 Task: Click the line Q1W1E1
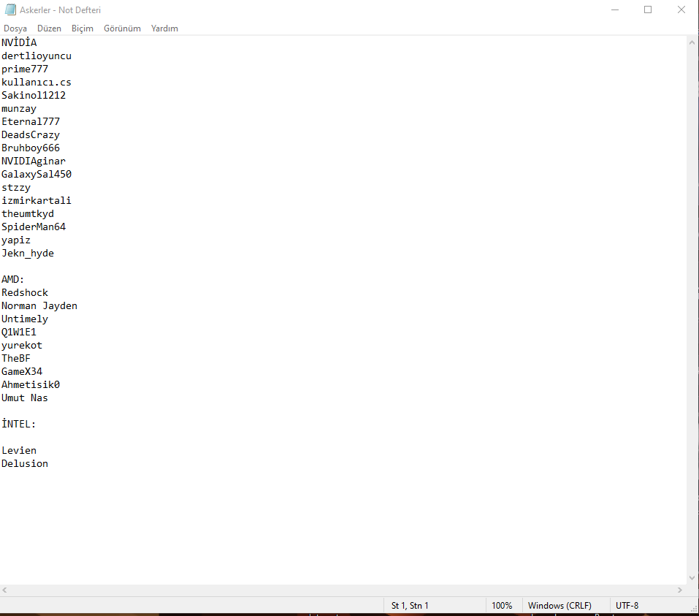(x=19, y=332)
